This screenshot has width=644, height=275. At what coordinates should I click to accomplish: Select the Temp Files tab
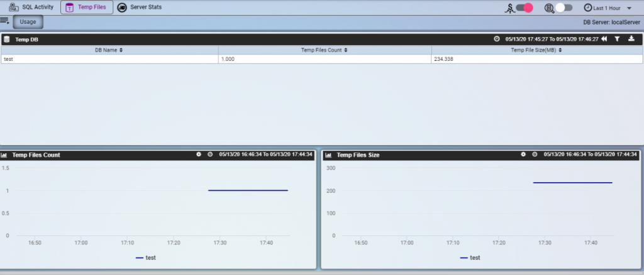click(x=87, y=8)
